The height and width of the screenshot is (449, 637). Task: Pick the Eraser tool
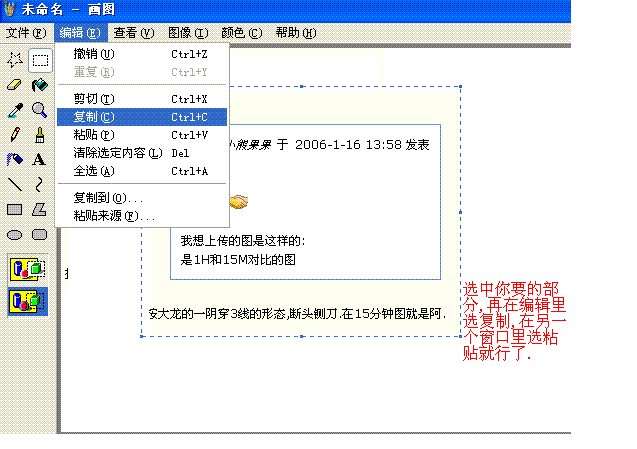[15, 85]
